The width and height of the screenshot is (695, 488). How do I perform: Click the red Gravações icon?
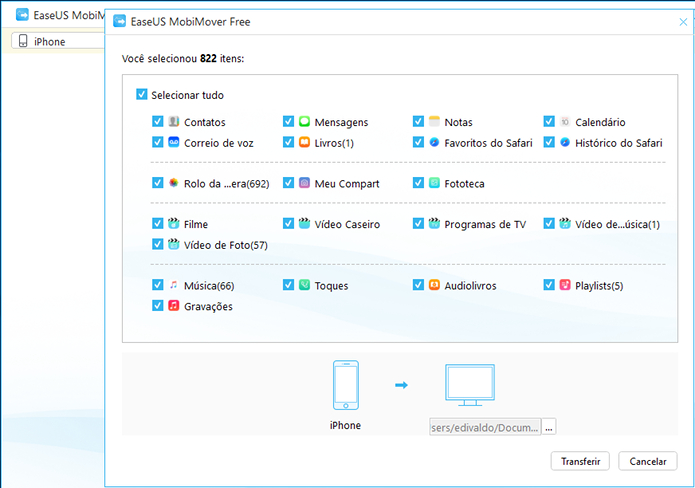[x=174, y=305]
